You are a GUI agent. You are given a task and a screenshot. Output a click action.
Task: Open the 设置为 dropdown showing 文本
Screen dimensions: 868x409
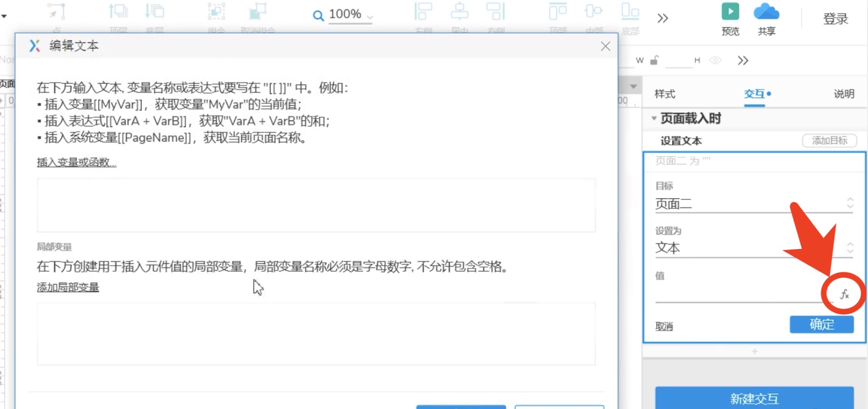(754, 248)
